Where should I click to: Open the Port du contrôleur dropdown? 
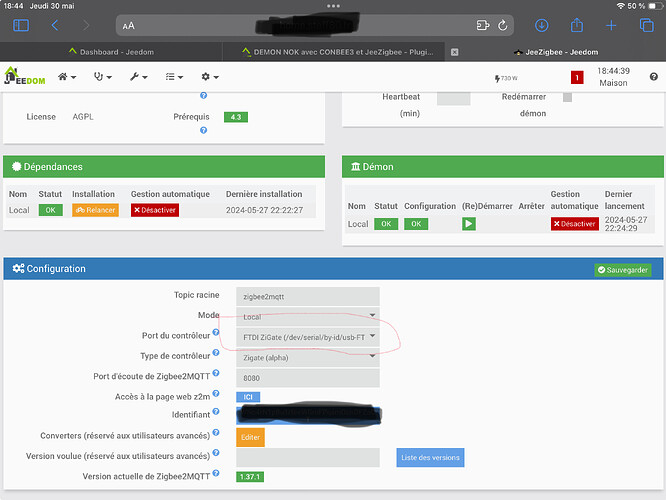(x=308, y=337)
